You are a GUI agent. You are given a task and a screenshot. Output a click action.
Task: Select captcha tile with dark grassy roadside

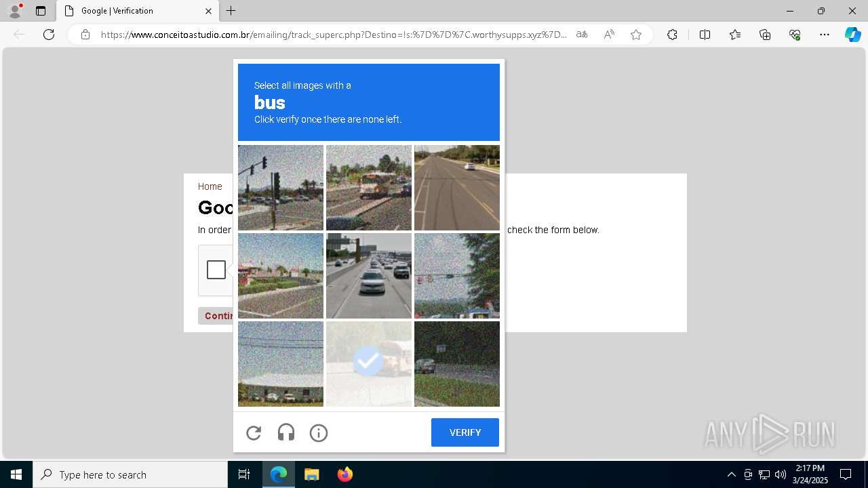pos(457,364)
